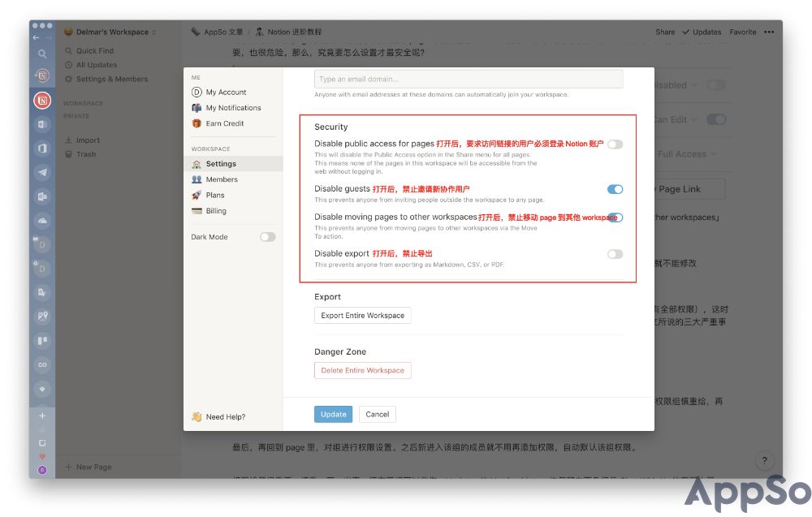Click the back arrow in the app sidebar

tap(36, 38)
